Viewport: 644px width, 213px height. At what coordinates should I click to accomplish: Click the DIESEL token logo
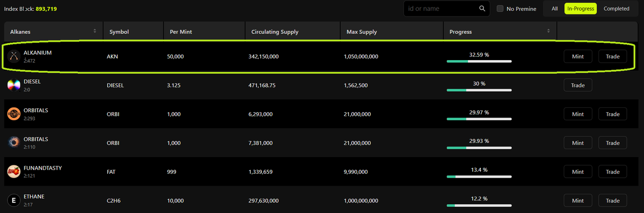(x=14, y=85)
